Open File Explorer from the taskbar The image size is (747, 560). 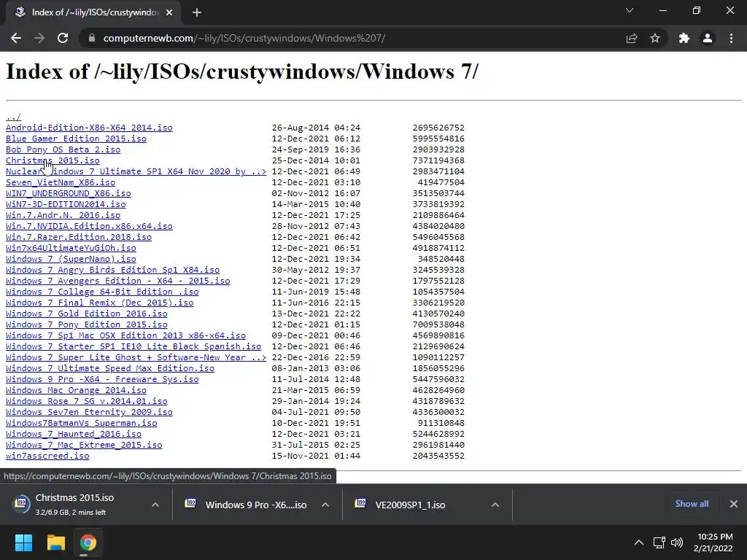(x=55, y=542)
